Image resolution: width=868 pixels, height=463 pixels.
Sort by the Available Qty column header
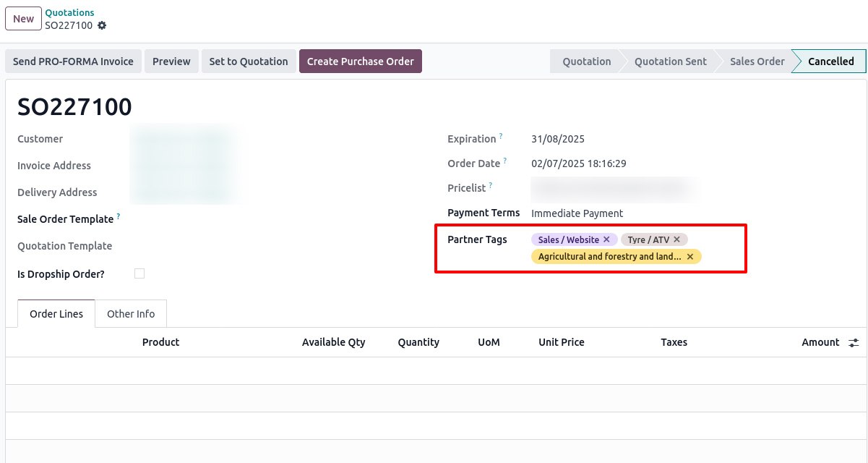334,342
